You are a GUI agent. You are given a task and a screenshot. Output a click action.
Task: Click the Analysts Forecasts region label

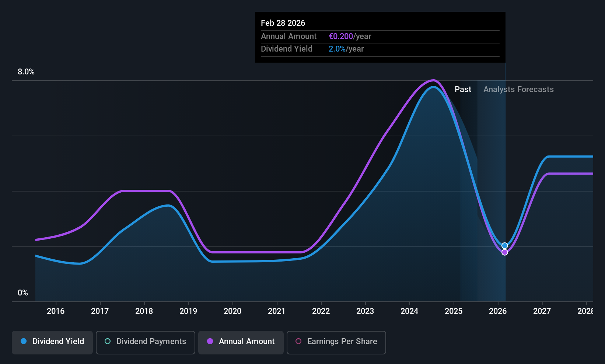pos(518,90)
